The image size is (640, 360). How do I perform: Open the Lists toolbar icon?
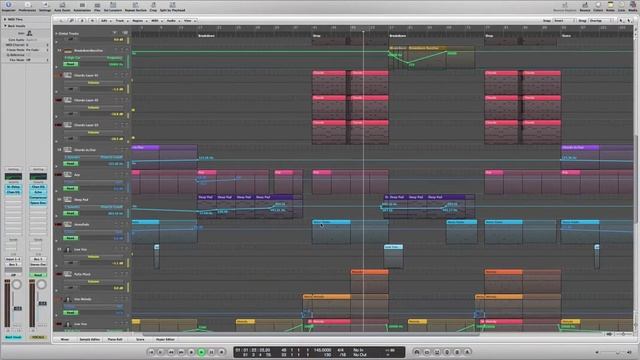click(x=622, y=6)
